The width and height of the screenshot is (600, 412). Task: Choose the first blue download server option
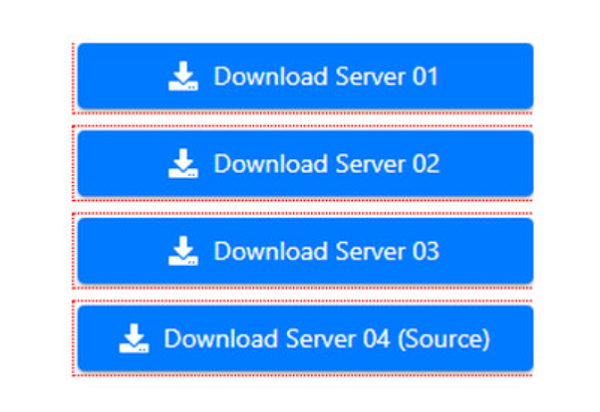(305, 76)
